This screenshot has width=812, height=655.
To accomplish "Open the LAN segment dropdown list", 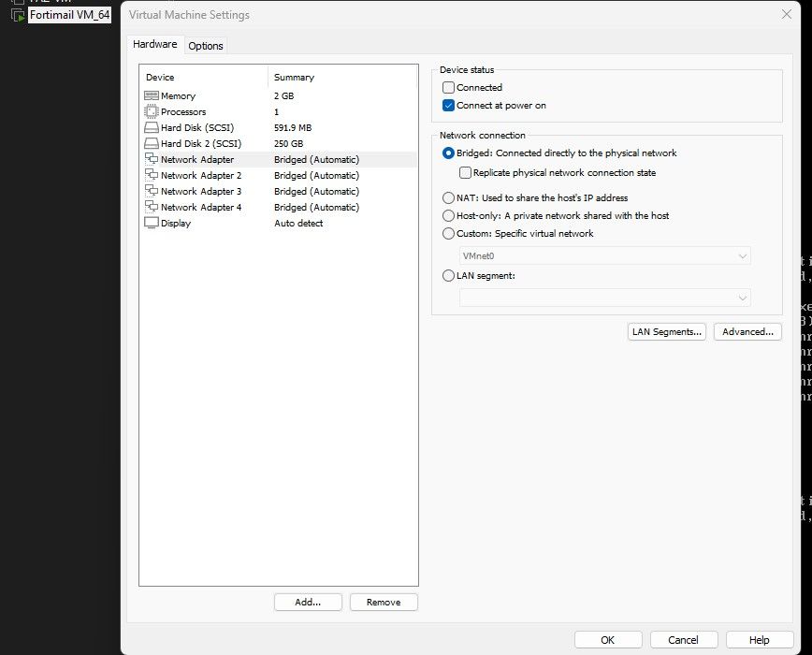I will [x=605, y=298].
